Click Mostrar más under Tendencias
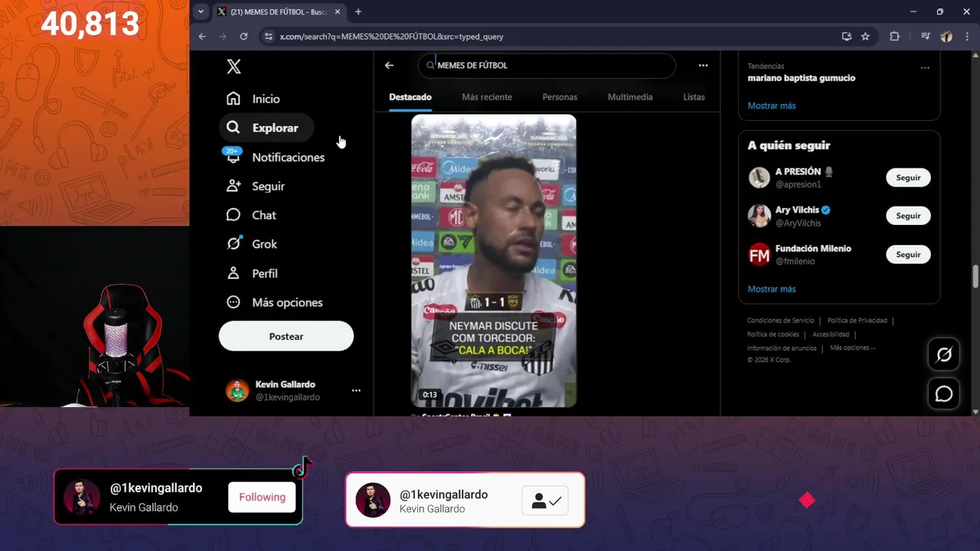Viewport: 980px width, 551px height. click(x=772, y=106)
